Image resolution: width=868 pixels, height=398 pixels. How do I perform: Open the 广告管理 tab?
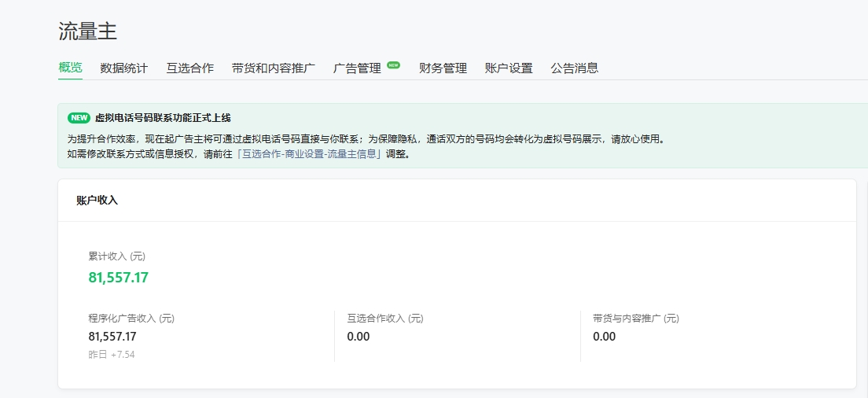pyautogui.click(x=357, y=68)
